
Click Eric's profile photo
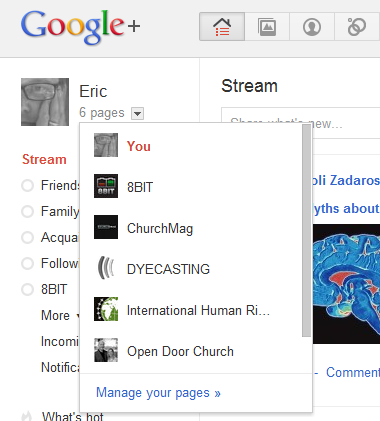[45, 102]
